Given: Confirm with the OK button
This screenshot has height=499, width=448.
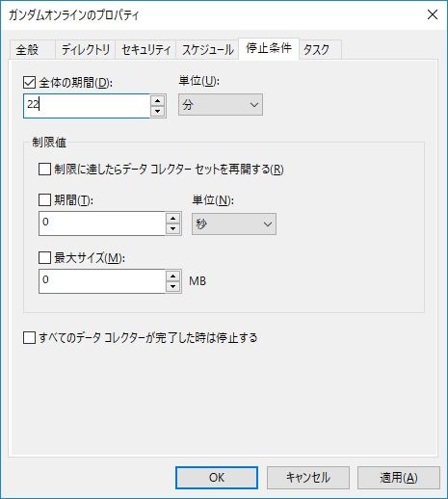Looking at the screenshot, I should [217, 478].
